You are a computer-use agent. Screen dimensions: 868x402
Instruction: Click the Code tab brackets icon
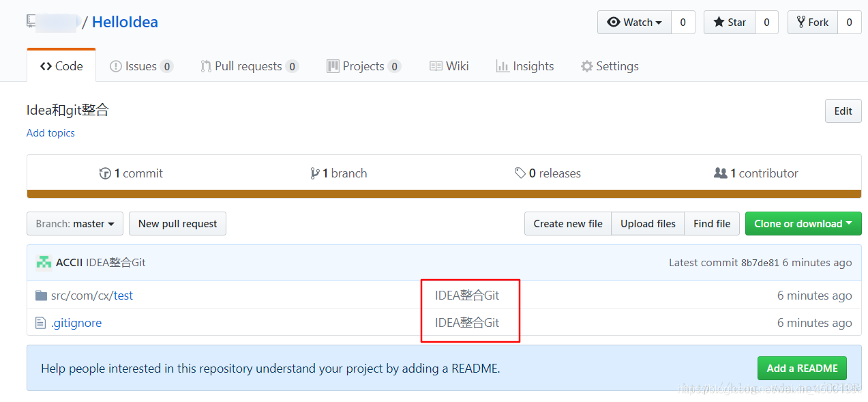pyautogui.click(x=46, y=66)
